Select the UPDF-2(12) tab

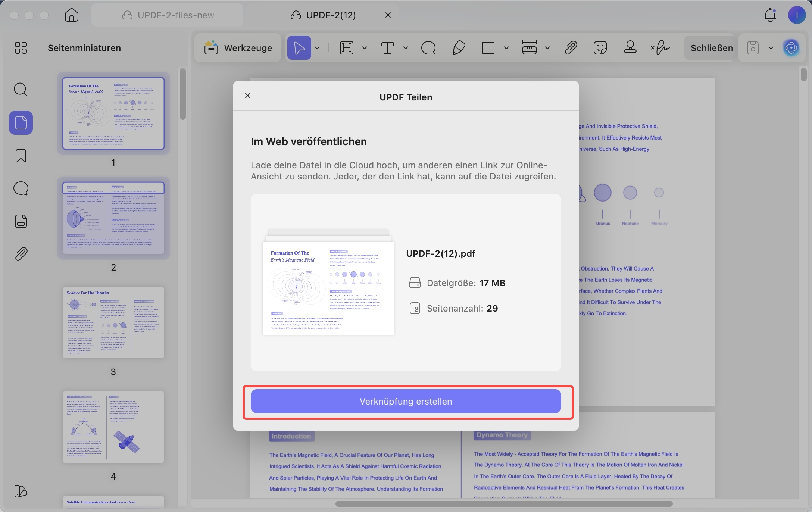323,15
